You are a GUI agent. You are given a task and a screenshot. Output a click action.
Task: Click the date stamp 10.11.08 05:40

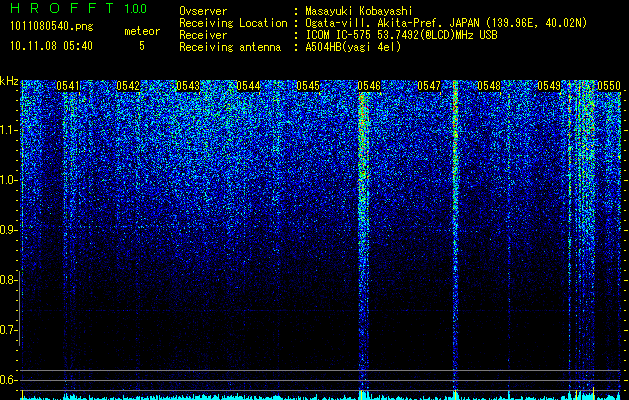[x=51, y=46]
